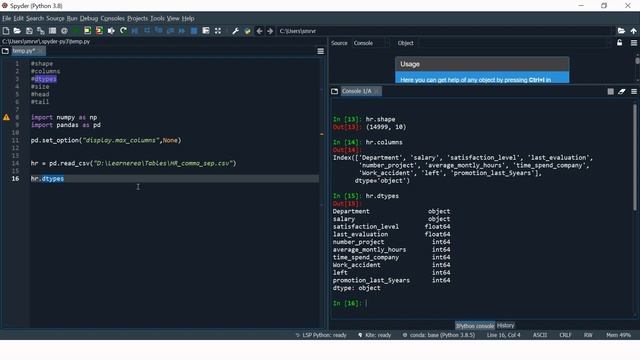Click the ASCII encoding status entry

(x=540, y=335)
